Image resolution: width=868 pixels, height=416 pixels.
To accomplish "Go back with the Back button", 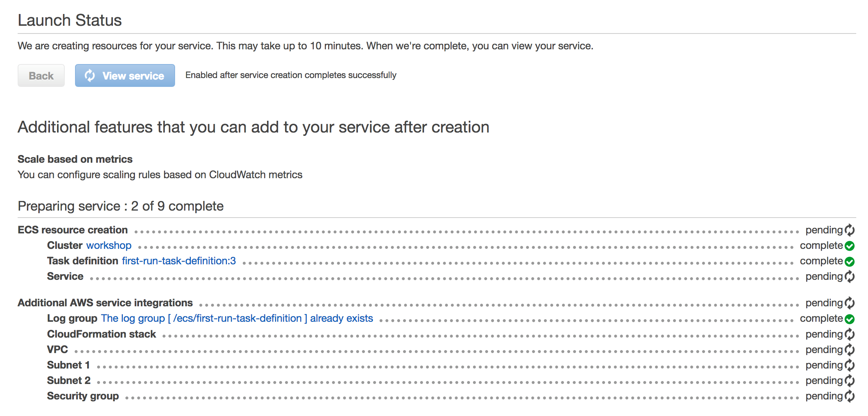I will (41, 75).
